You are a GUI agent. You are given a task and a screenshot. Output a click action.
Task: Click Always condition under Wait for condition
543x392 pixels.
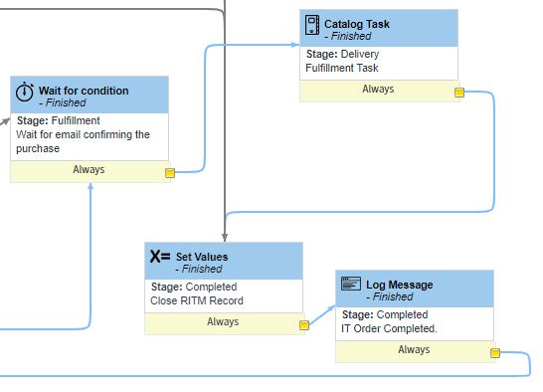[x=89, y=169]
